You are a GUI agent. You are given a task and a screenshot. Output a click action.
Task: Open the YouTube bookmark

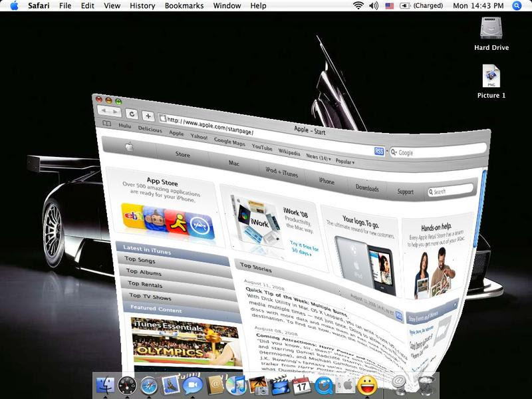(x=262, y=147)
